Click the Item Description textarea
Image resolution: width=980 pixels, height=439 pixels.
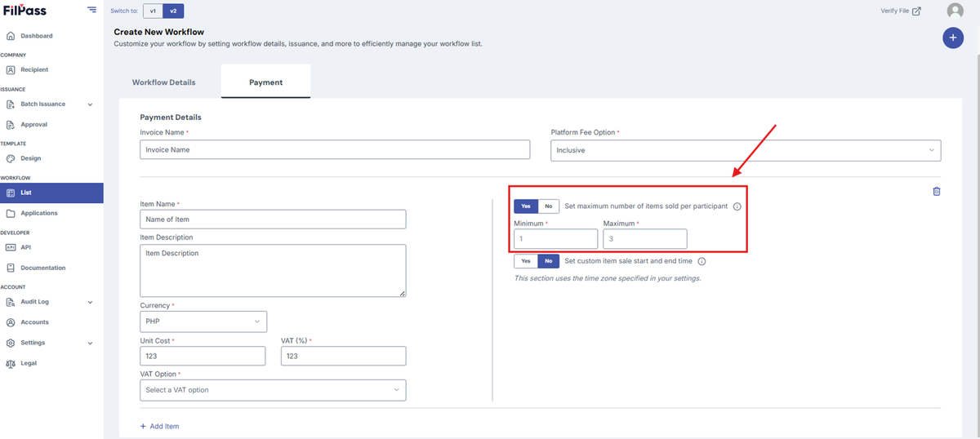[273, 270]
